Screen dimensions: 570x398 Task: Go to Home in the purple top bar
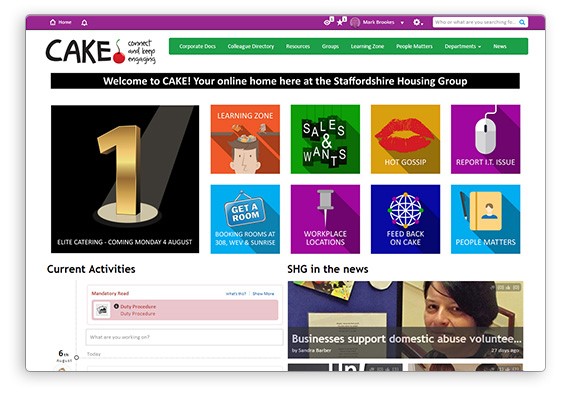click(60, 22)
